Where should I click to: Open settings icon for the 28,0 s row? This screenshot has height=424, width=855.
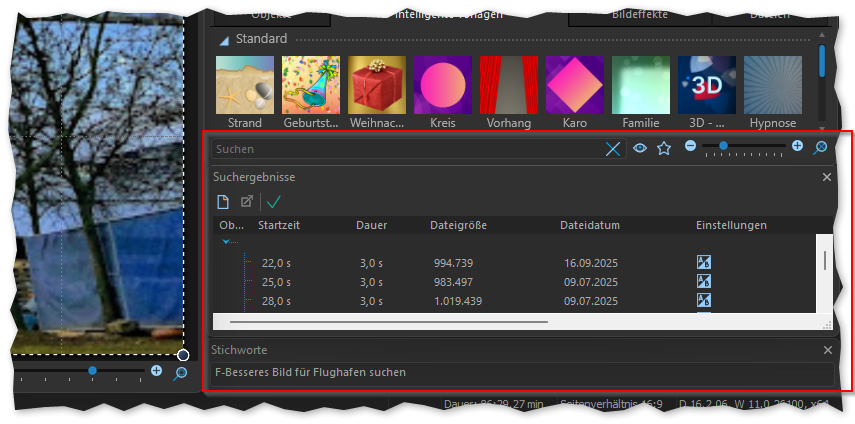(x=703, y=300)
